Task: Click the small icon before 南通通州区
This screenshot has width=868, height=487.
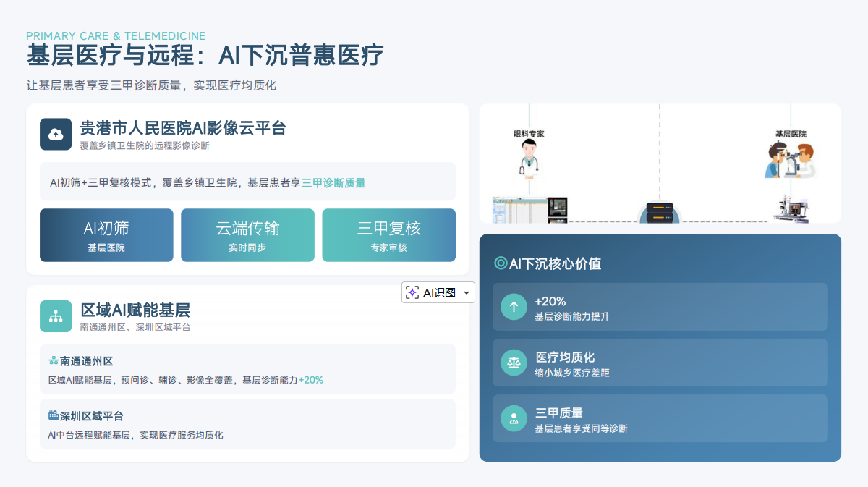Action: (x=54, y=360)
